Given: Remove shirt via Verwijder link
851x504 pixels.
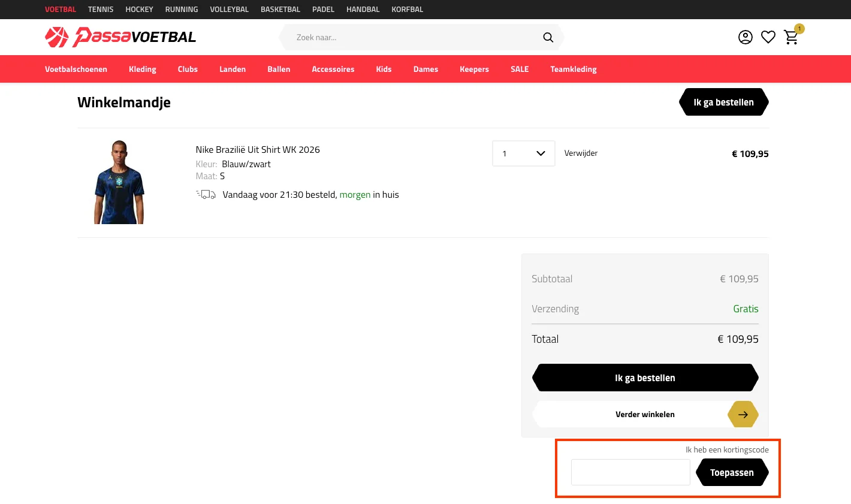Looking at the screenshot, I should [x=581, y=153].
